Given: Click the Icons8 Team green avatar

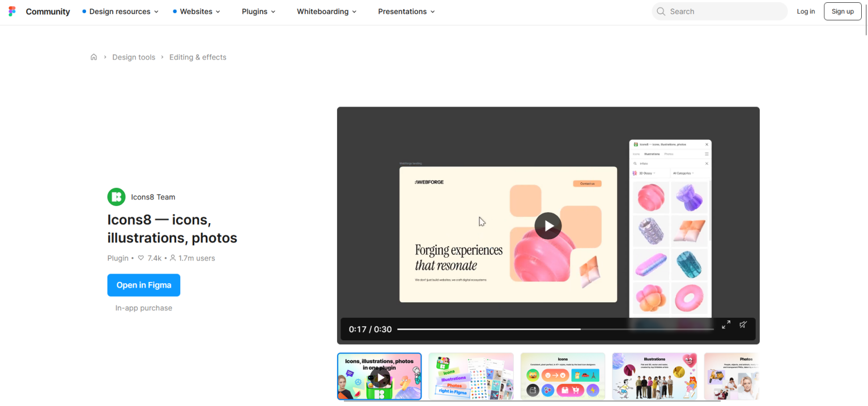Looking at the screenshot, I should 116,197.
